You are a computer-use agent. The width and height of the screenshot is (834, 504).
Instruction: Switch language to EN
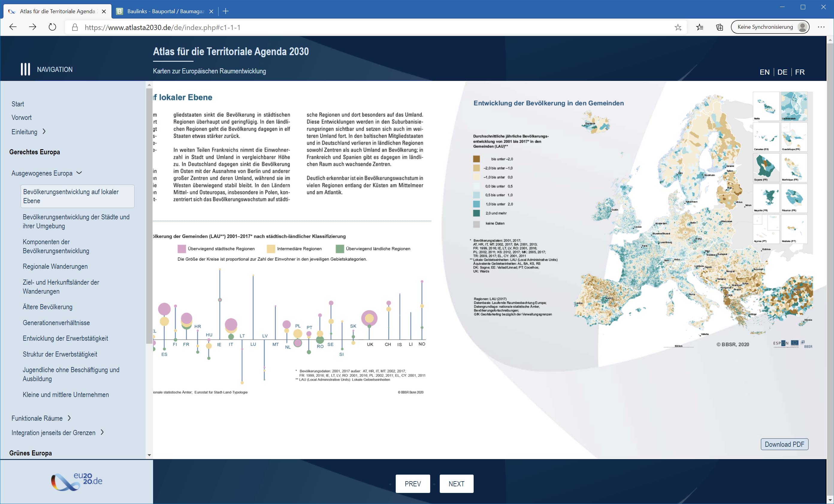point(764,72)
